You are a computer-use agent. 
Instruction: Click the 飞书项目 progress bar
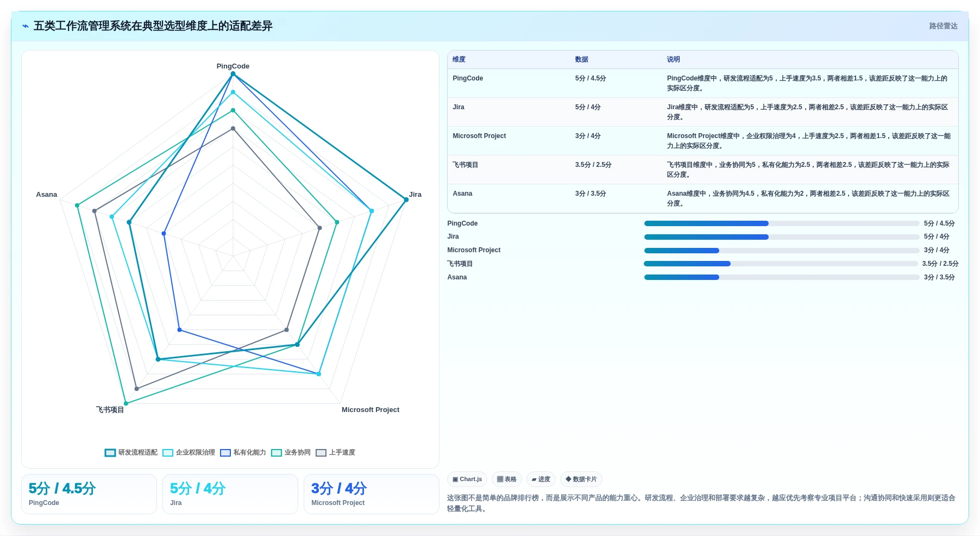(x=781, y=264)
